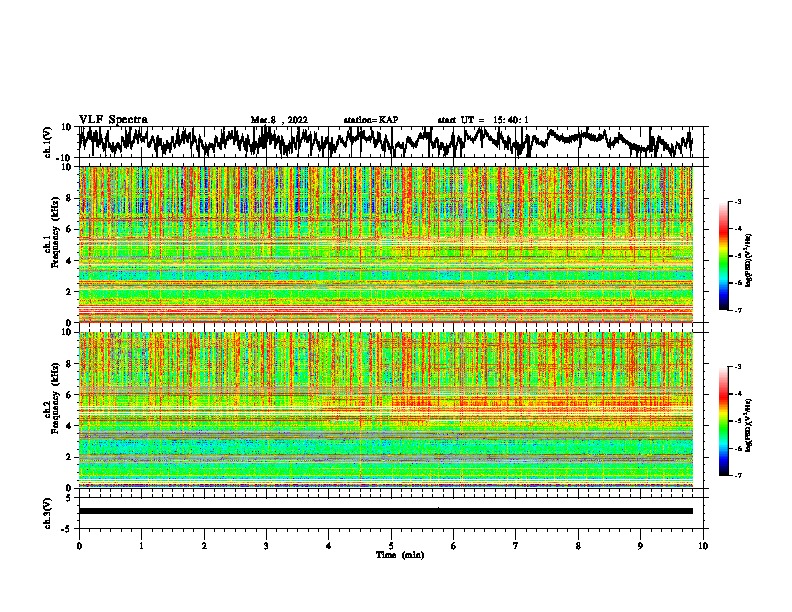Click time axis tick label "2"
This screenshot has width=792, height=612.
click(x=204, y=546)
